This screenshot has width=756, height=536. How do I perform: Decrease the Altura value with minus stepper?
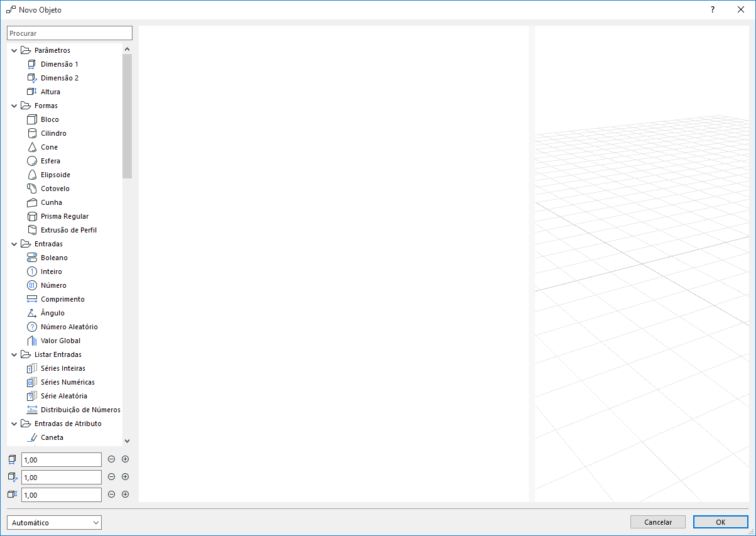click(111, 494)
